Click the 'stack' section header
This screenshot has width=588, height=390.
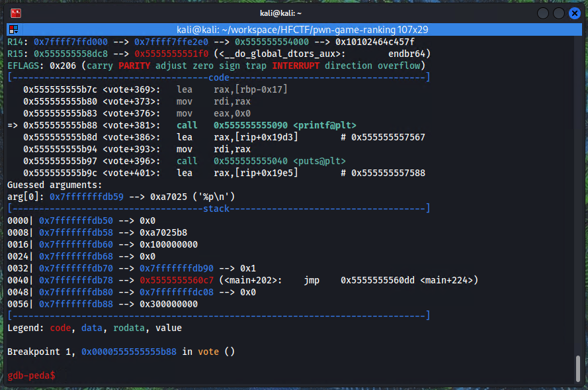(216, 209)
